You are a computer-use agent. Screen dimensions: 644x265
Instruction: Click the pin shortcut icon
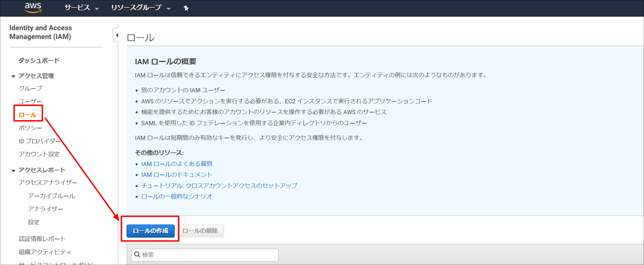[x=186, y=8]
